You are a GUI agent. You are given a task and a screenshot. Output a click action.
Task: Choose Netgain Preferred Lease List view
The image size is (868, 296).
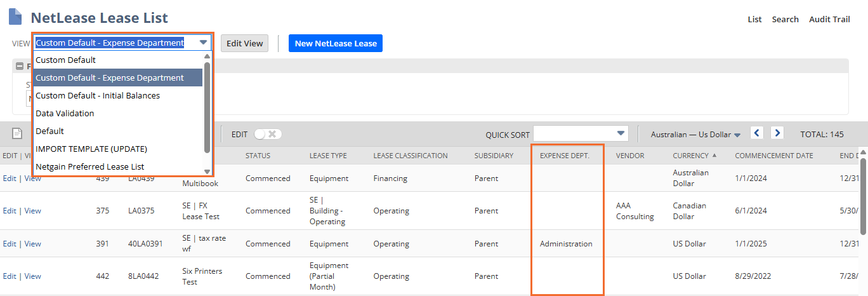89,166
